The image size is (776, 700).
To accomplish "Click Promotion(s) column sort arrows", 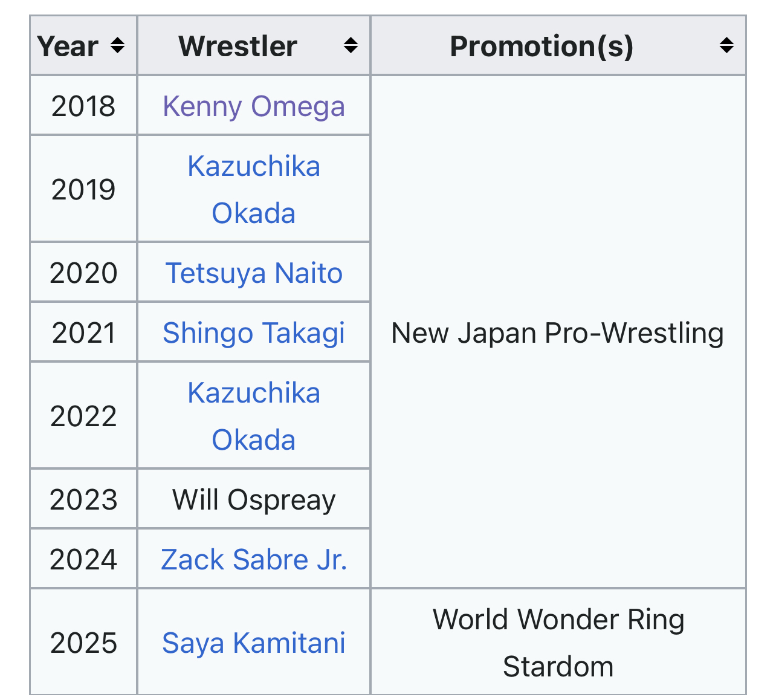I will click(x=726, y=45).
